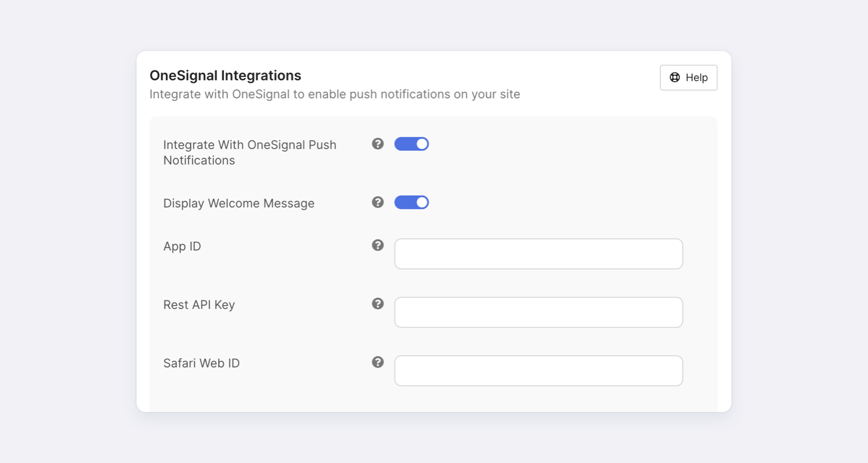868x463 pixels.
Task: Turn off the Display Welcome Message switch
Action: 411,203
